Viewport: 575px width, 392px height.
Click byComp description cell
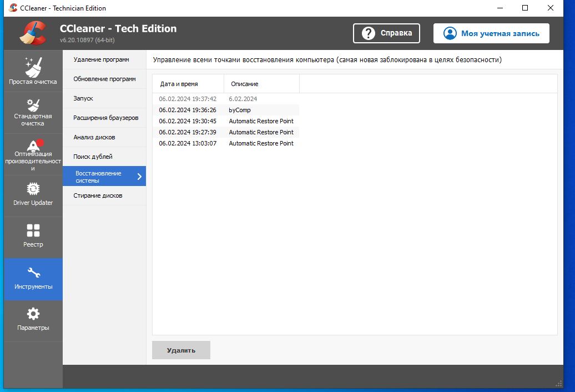[x=240, y=110]
